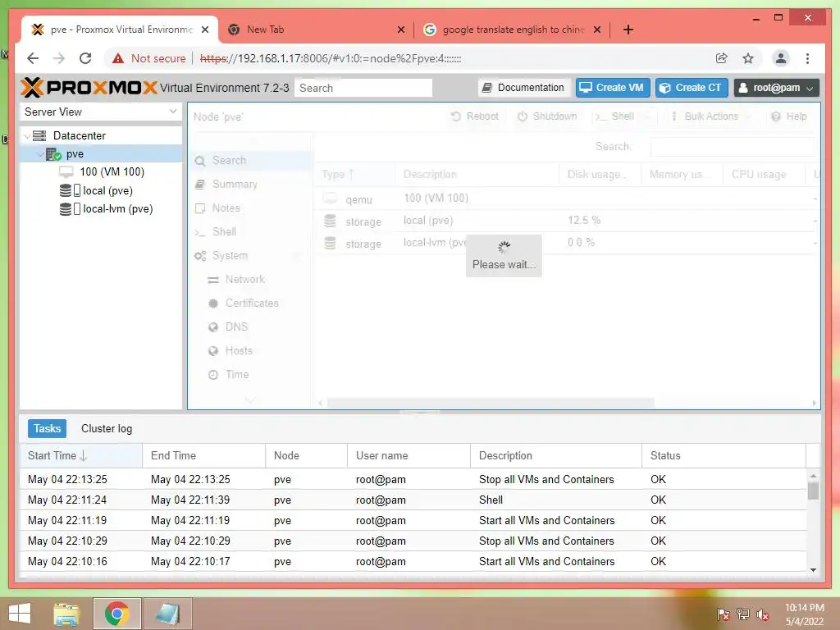Click the Proxmox logo

89,87
